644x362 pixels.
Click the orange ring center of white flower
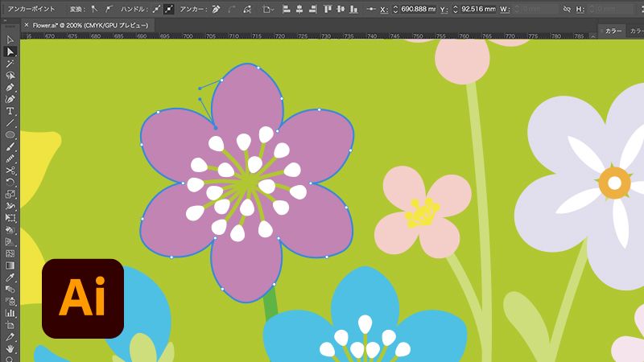(x=614, y=183)
